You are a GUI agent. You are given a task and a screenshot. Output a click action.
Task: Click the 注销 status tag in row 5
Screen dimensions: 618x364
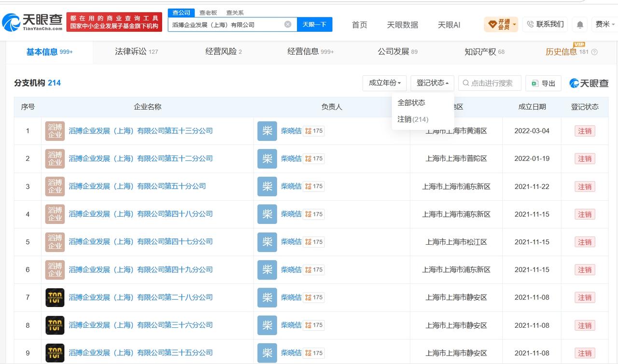pos(585,242)
